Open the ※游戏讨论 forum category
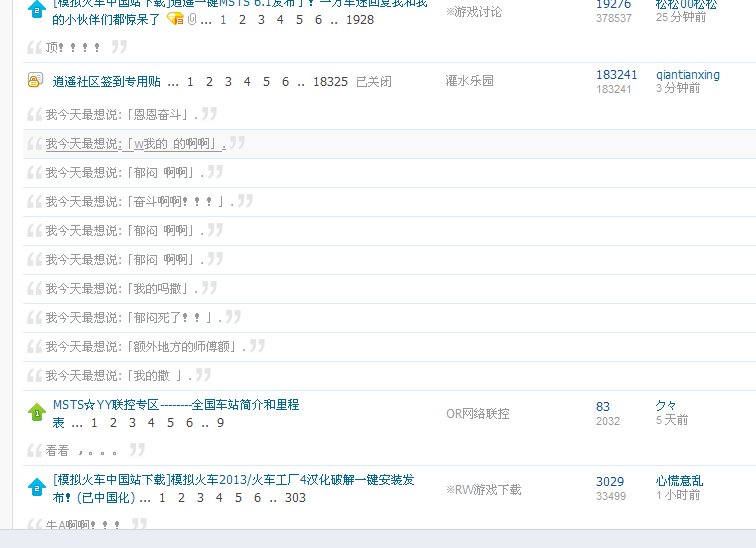The width and height of the screenshot is (756, 548). coord(473,12)
